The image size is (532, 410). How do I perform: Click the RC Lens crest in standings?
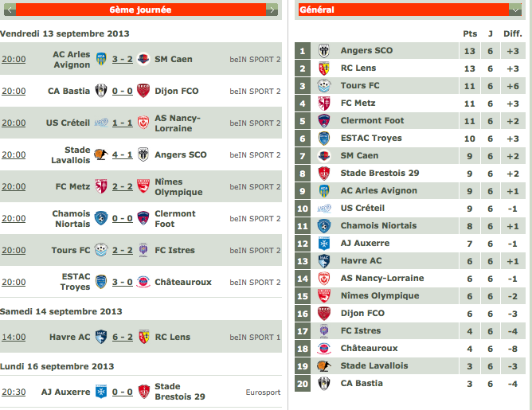tap(324, 68)
